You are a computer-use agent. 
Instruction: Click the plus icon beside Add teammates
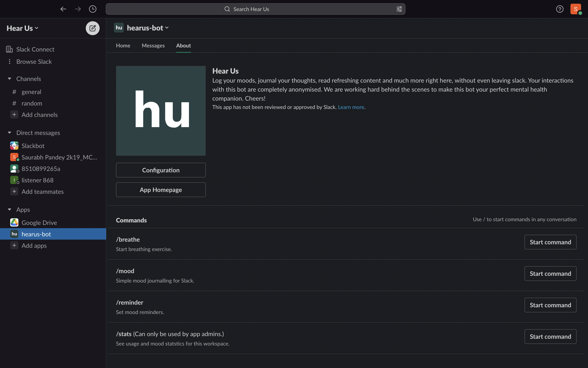coord(14,192)
